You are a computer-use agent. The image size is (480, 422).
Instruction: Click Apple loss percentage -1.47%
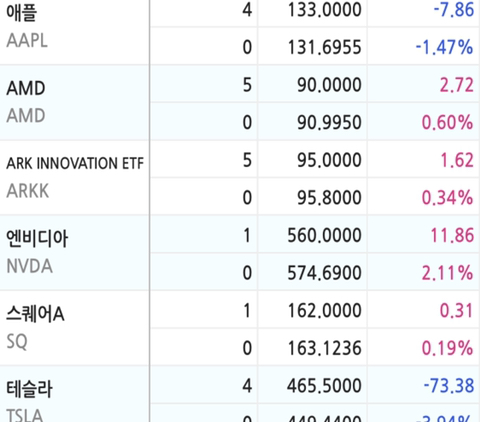tap(444, 47)
